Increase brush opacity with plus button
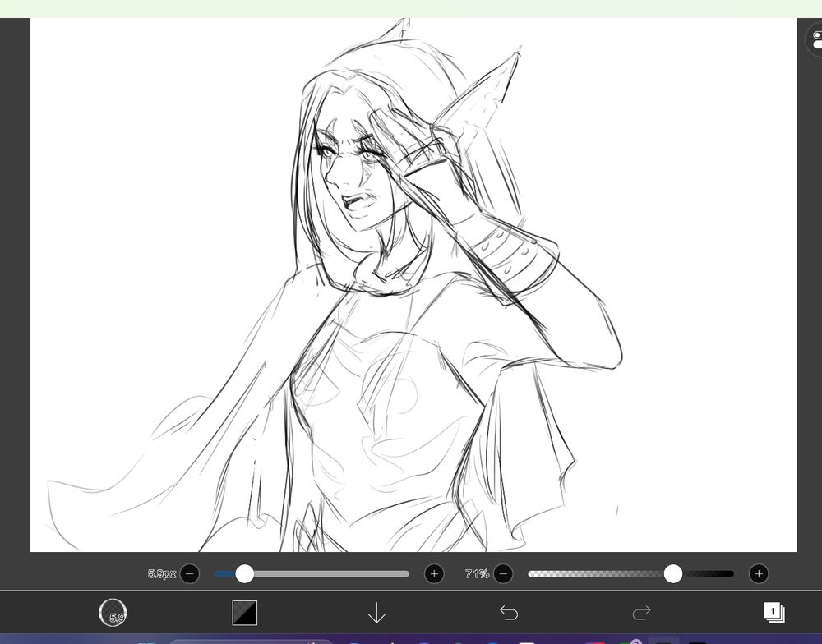822x644 pixels. point(759,574)
